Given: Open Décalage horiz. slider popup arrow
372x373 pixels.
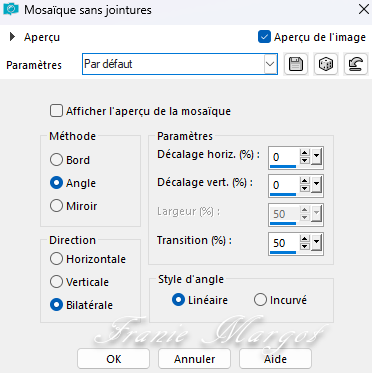Looking at the screenshot, I should point(316,157).
